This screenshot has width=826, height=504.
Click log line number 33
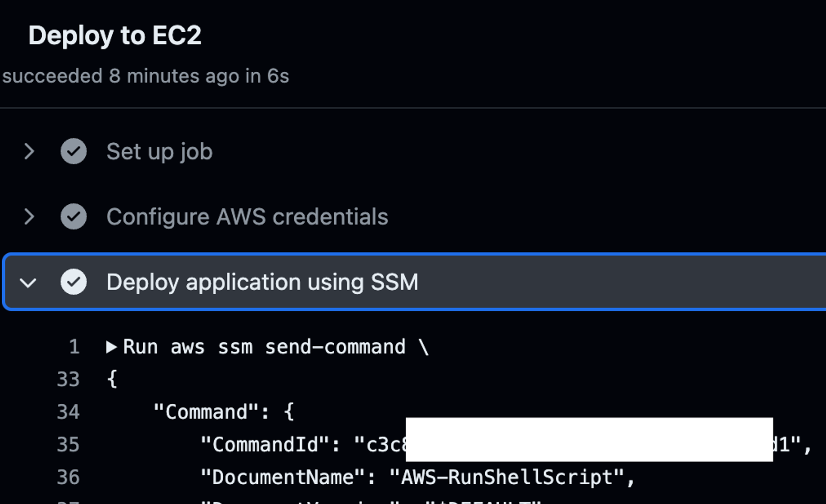point(68,380)
